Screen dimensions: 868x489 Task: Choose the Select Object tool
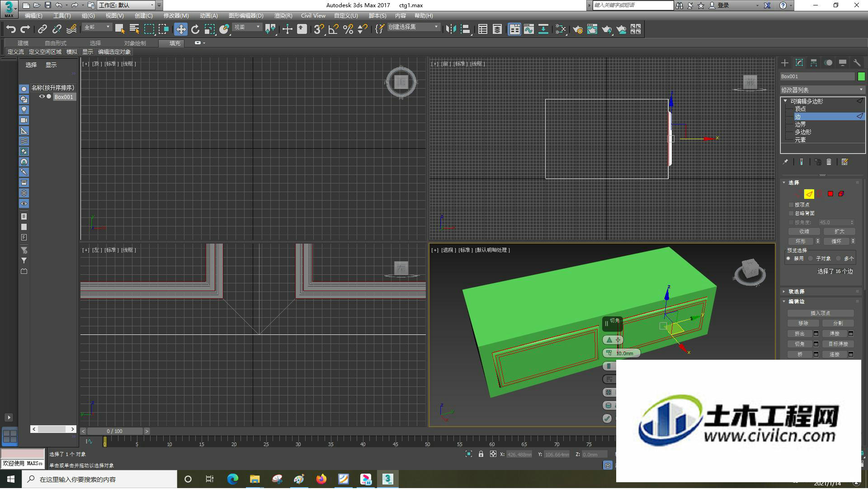pyautogui.click(x=120, y=29)
